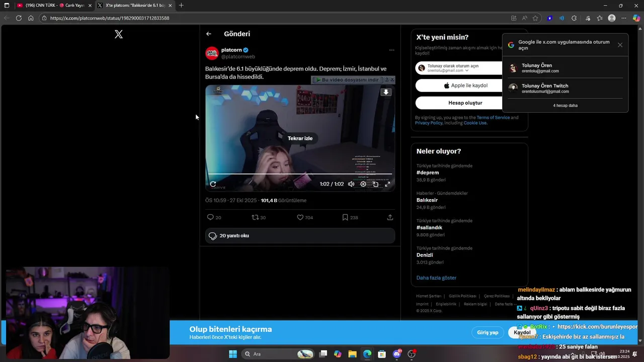Close the CNN TÜRK tab
The image size is (644, 362).
(x=90, y=6)
